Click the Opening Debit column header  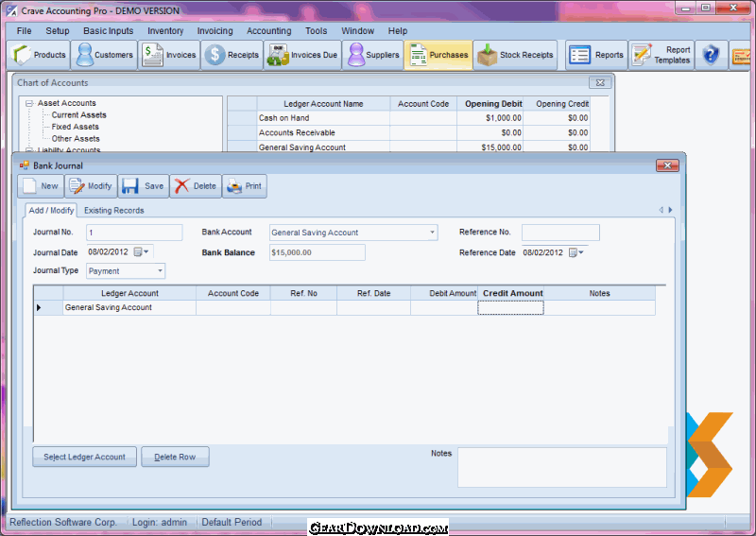tap(490, 104)
